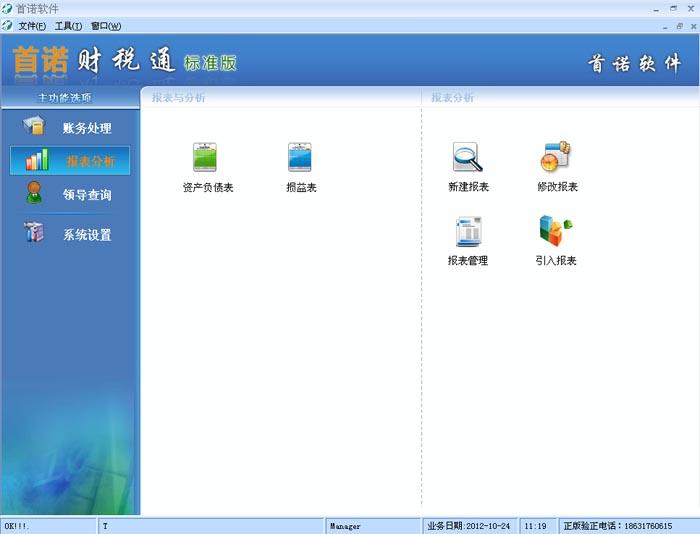Click the 系统设置 text label
The width and height of the screenshot is (700, 534).
[87, 235]
